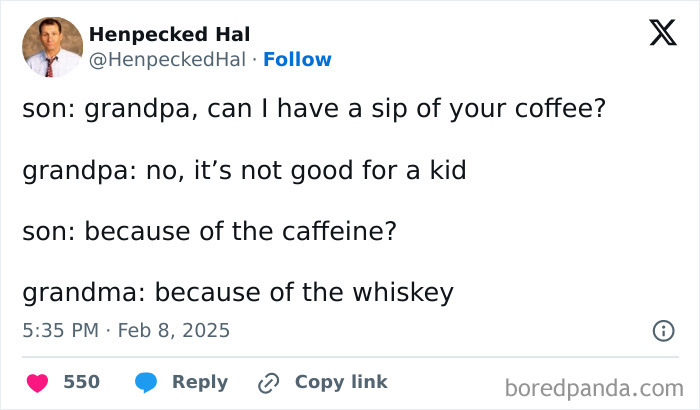Viewport: 700px width, 410px height.
Task: Click the divider line above the like bar
Action: (x=350, y=357)
